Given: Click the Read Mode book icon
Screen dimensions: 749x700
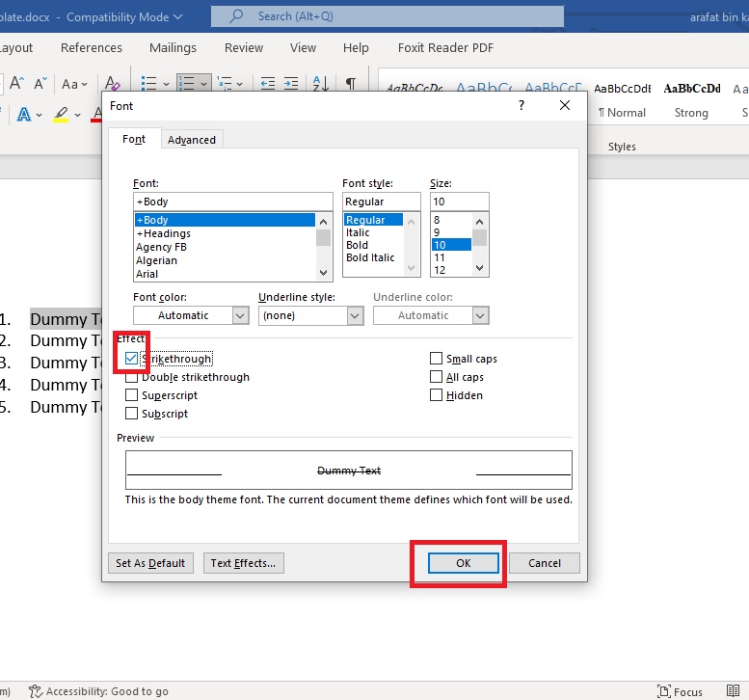Looking at the screenshot, I should 733,691.
